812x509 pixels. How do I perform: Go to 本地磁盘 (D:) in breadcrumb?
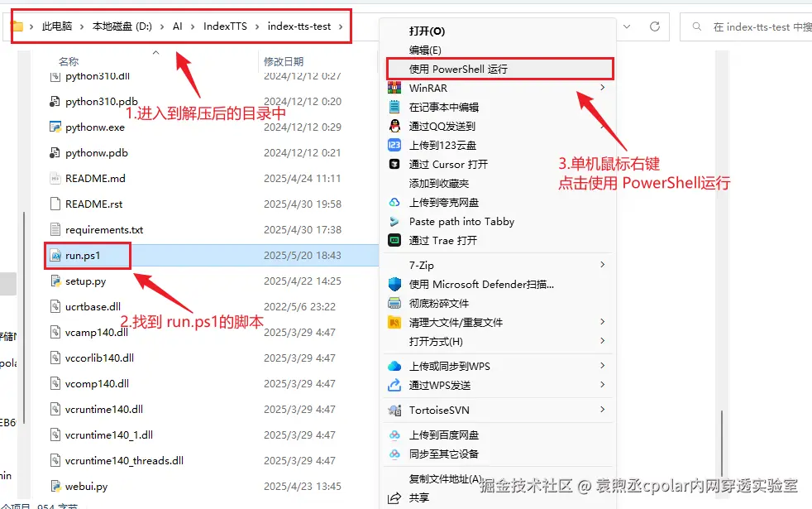(x=122, y=26)
